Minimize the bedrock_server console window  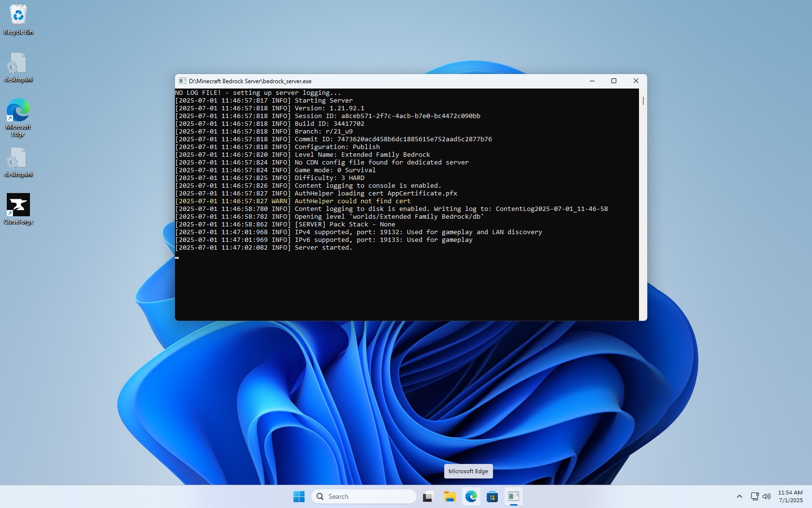pos(592,81)
